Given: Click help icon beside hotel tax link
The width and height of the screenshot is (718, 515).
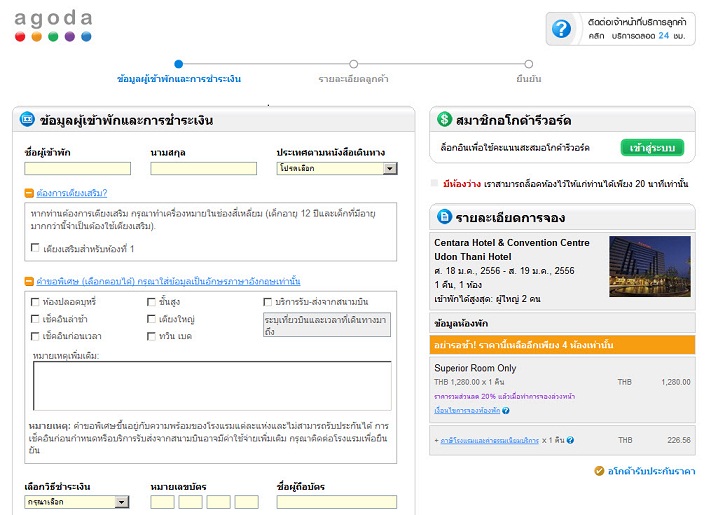Looking at the screenshot, I should click(x=570, y=440).
